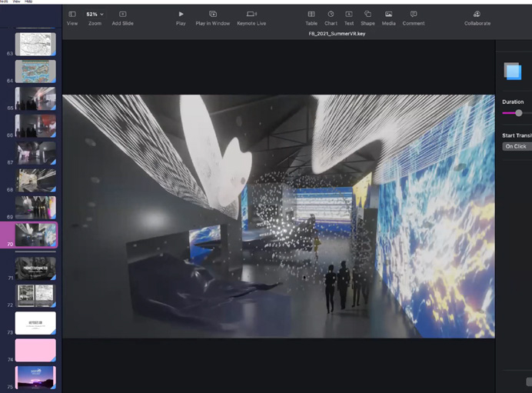Screen dimensions: 532x393
Task: Select slide 68 thumbnail
Action: (x=35, y=180)
